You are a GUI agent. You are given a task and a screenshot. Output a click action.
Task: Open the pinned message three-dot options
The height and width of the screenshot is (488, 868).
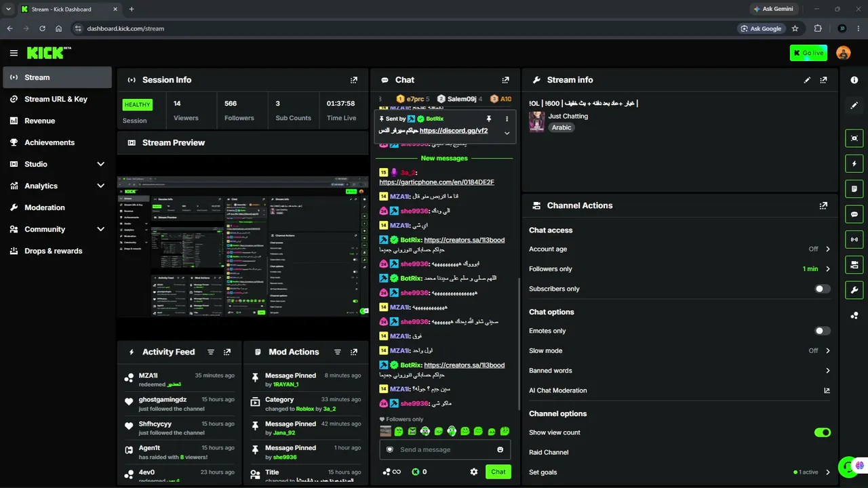507,119
